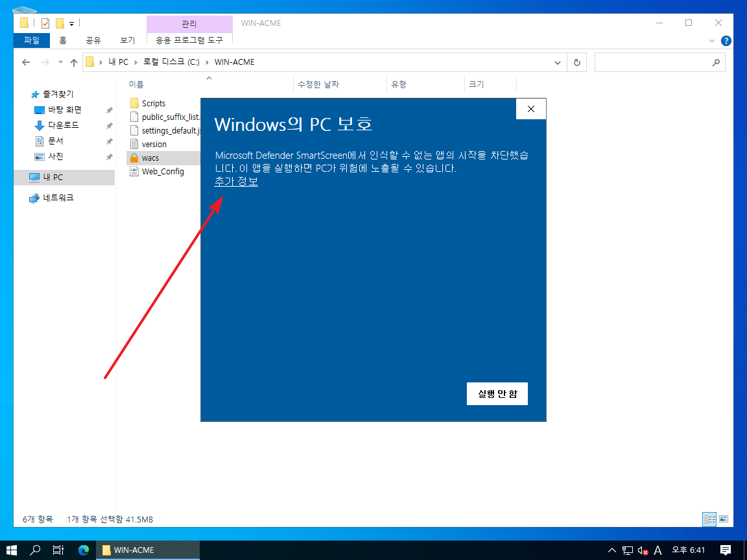Click the new folder icon in quick access toolbar
This screenshot has width=747, height=560.
[x=60, y=23]
